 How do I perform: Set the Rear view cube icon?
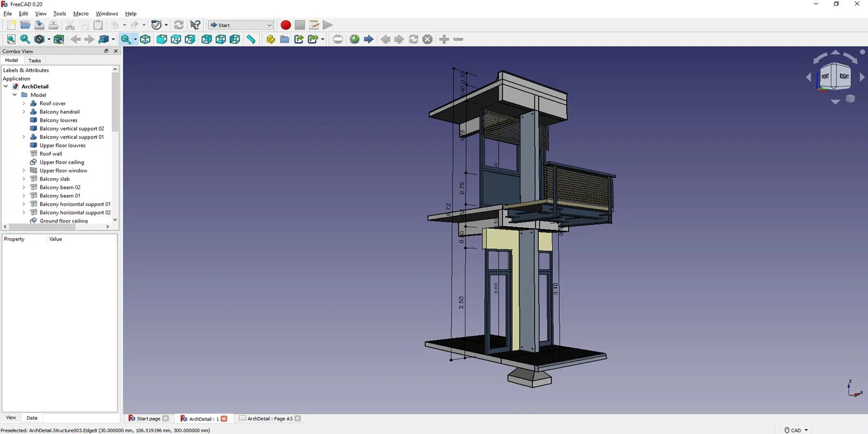click(207, 39)
